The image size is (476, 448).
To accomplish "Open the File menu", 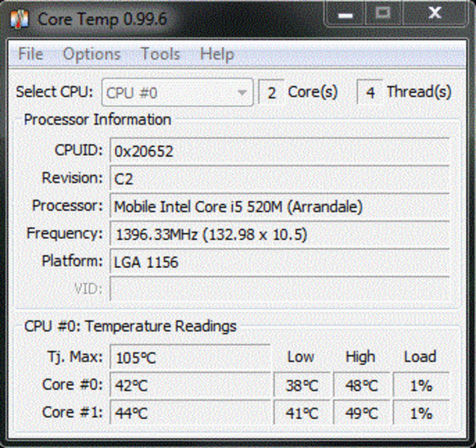I will tap(31, 55).
